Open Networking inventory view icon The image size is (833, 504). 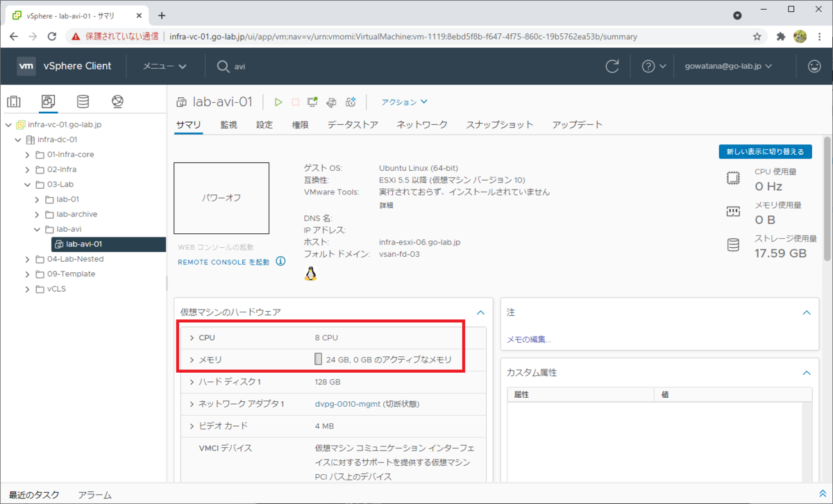point(117,102)
